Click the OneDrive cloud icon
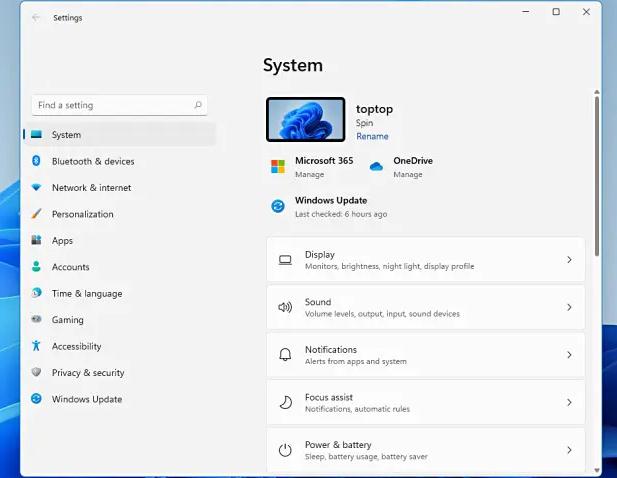This screenshot has width=617, height=478. click(376, 167)
